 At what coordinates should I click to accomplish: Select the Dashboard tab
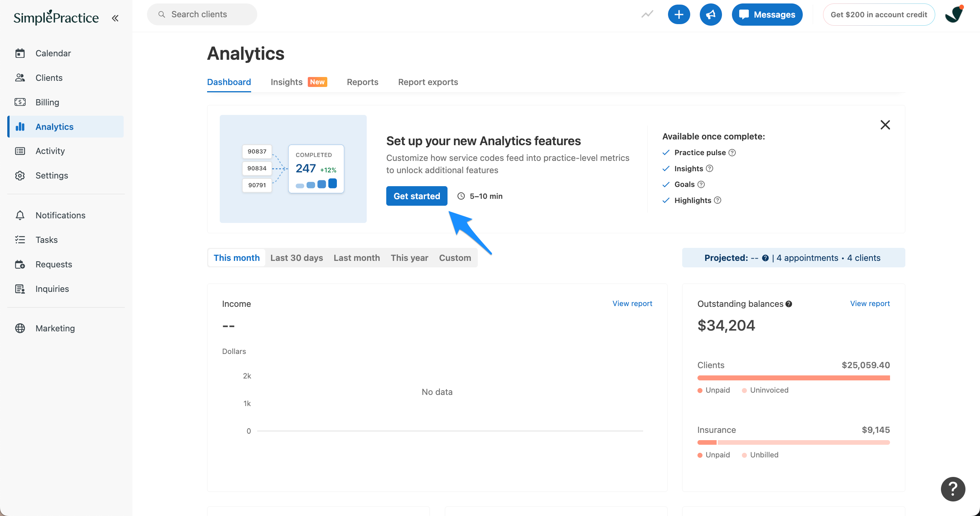point(229,82)
